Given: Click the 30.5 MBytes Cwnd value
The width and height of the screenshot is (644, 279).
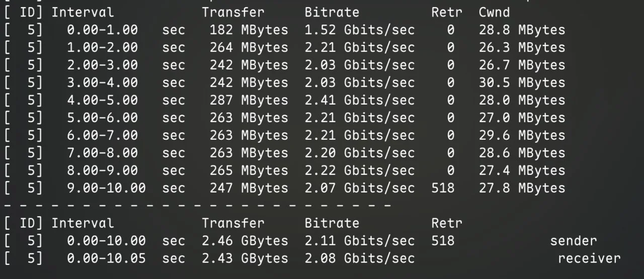Looking at the screenshot, I should tap(522, 83).
